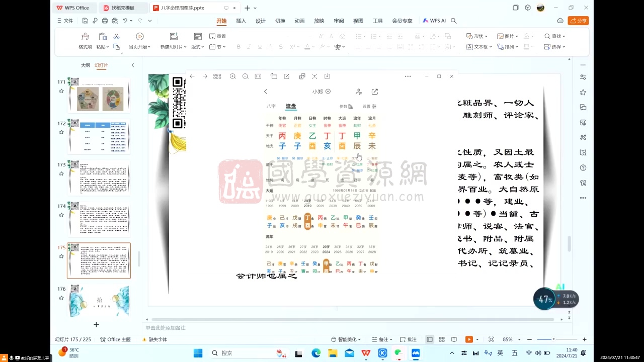Screen dimensions: 644x362
Task: Click the Save icon in quick access toolbar
Action: point(85,21)
